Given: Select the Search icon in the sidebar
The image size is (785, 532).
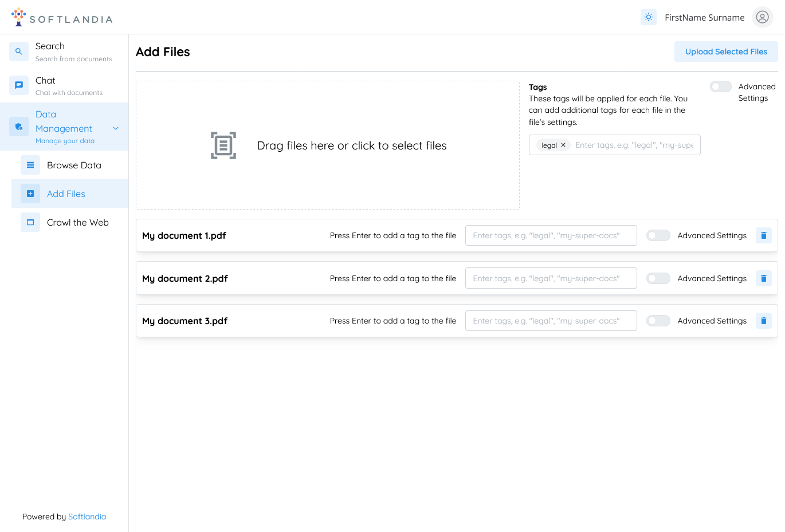Looking at the screenshot, I should coord(18,52).
